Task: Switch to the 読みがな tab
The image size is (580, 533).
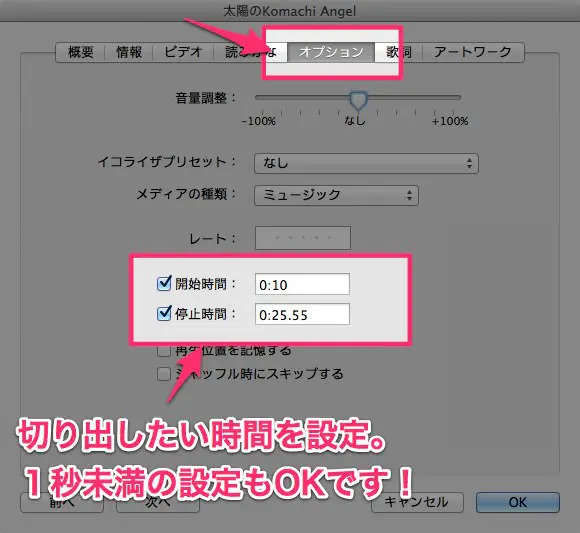Action: click(x=250, y=52)
